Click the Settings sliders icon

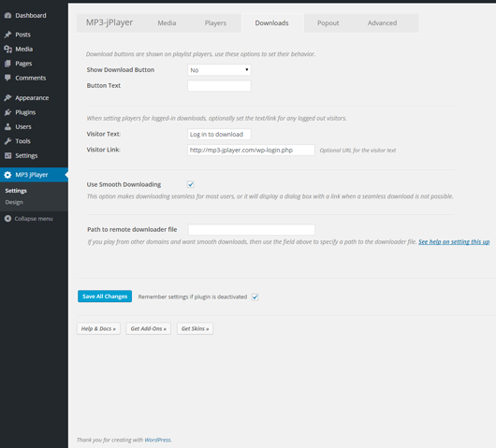[x=7, y=155]
